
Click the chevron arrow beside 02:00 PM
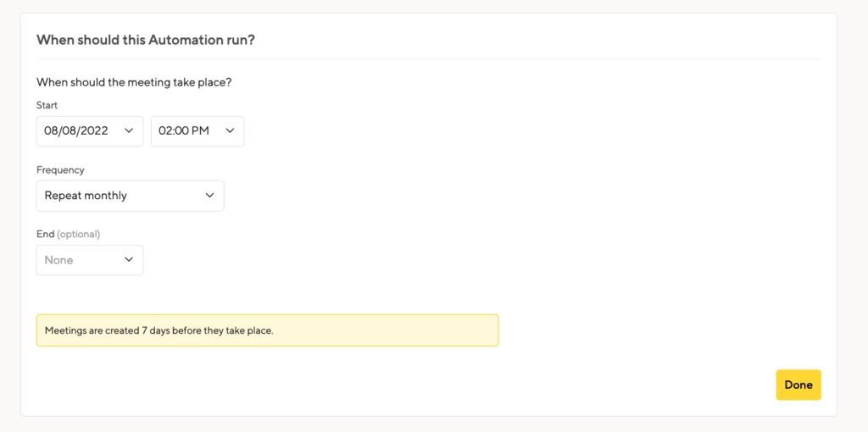point(230,131)
